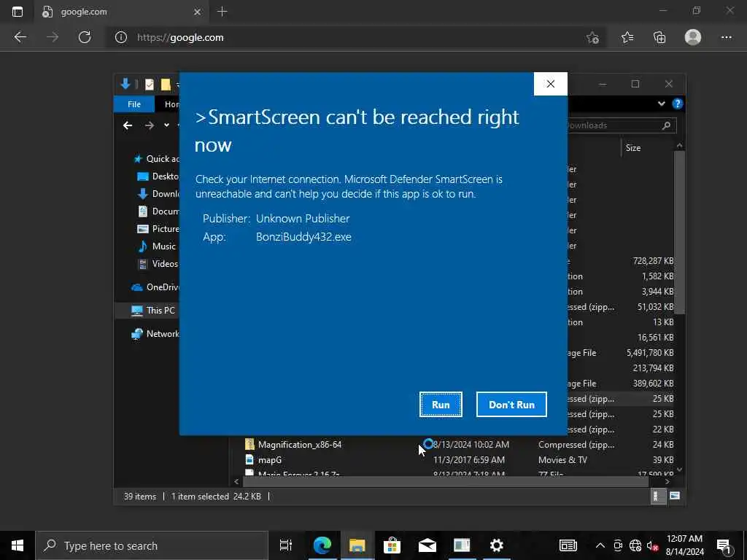This screenshot has width=747, height=560.
Task: Expand recent locations dropdown in Explorer
Action: click(166, 125)
